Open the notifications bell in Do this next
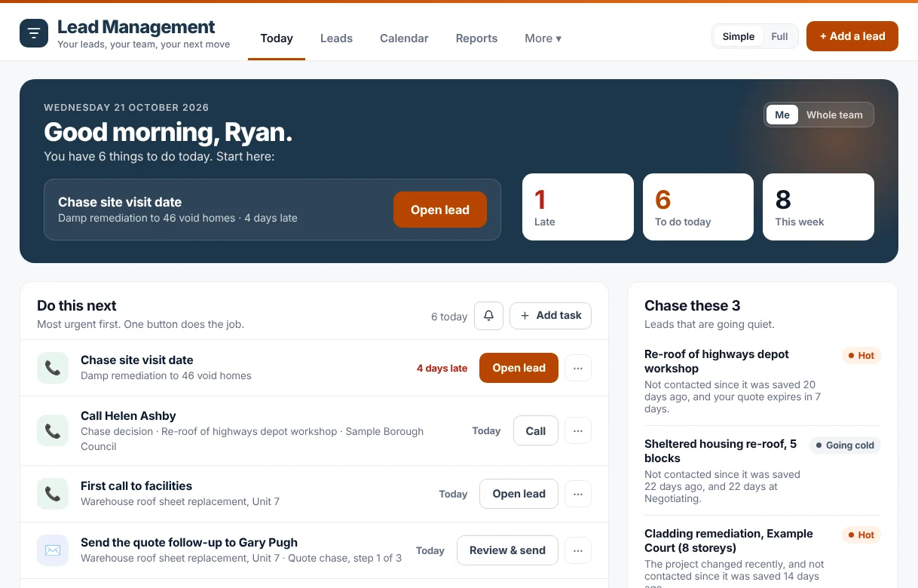The width and height of the screenshot is (918, 588). point(488,316)
